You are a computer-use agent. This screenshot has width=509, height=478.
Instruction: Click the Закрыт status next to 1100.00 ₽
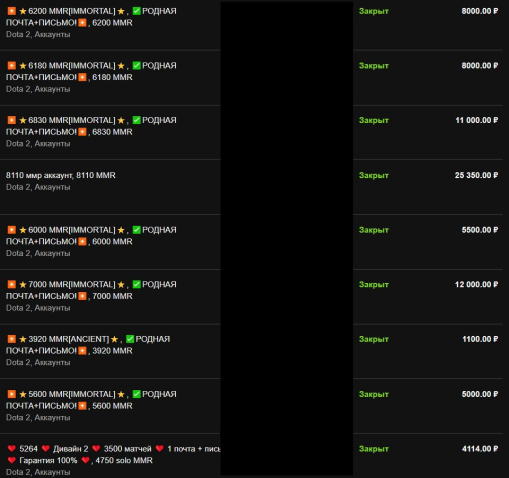tap(374, 339)
